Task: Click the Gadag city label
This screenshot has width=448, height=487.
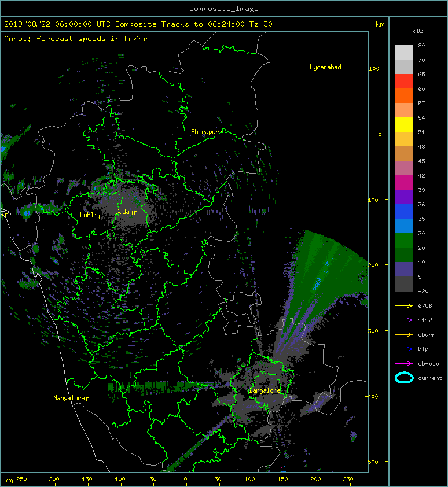Action: [126, 212]
